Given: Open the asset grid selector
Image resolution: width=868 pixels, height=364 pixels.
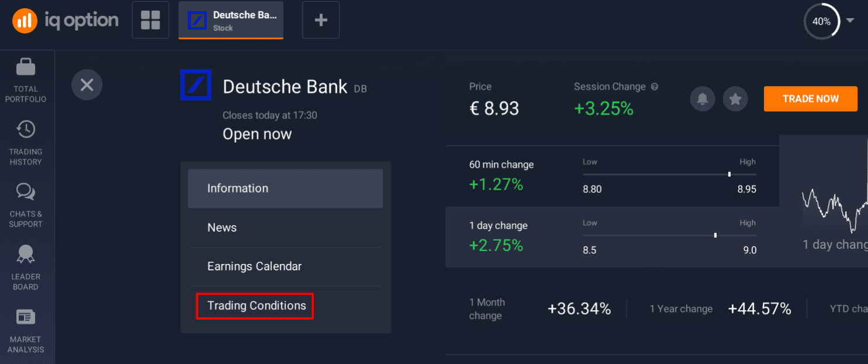Looking at the screenshot, I should 150,19.
